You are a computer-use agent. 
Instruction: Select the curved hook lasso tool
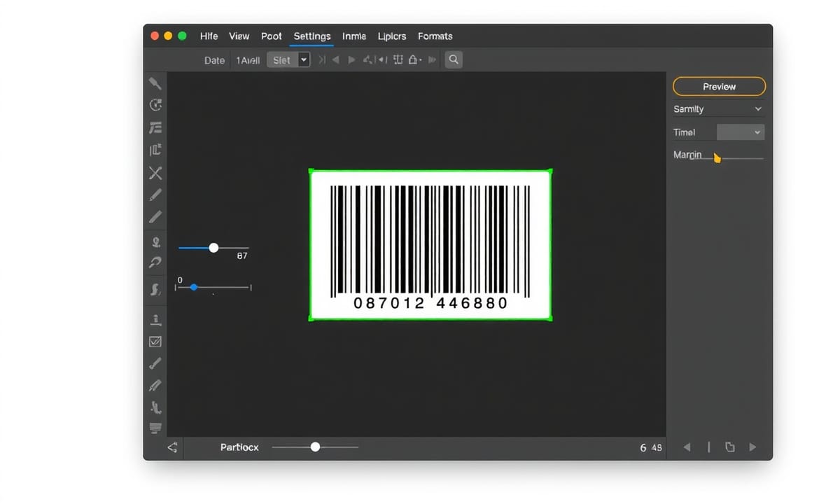(155, 262)
